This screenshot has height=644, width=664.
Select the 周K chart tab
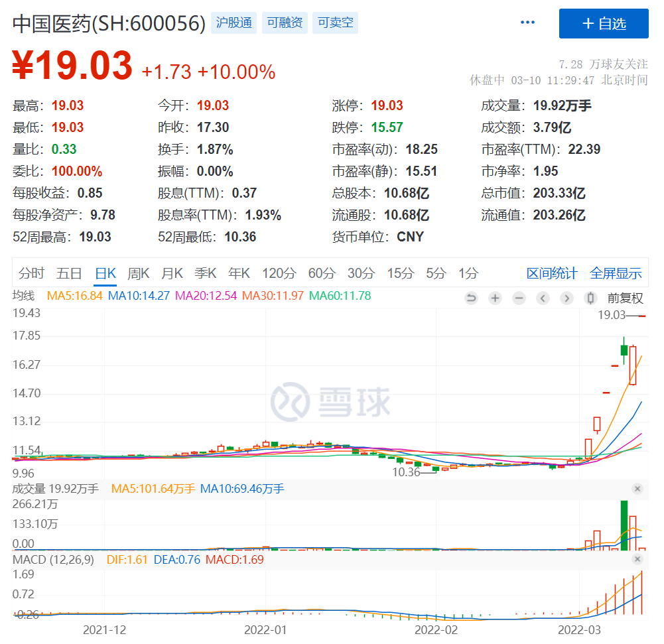coord(139,273)
